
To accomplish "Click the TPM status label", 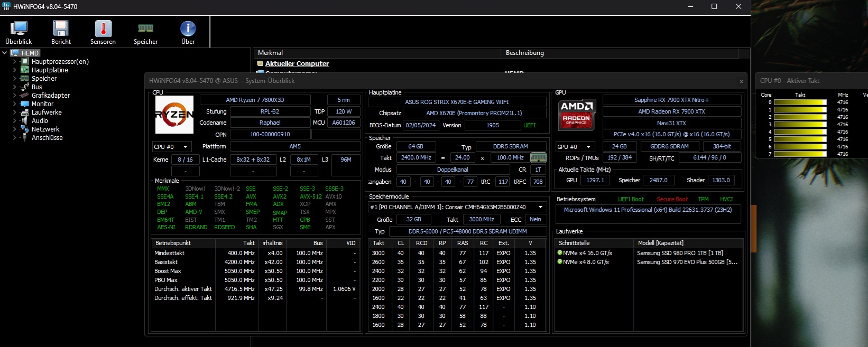I will pos(703,200).
